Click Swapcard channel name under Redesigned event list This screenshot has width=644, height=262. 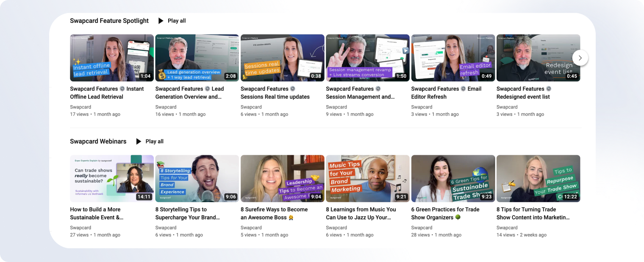[507, 107]
